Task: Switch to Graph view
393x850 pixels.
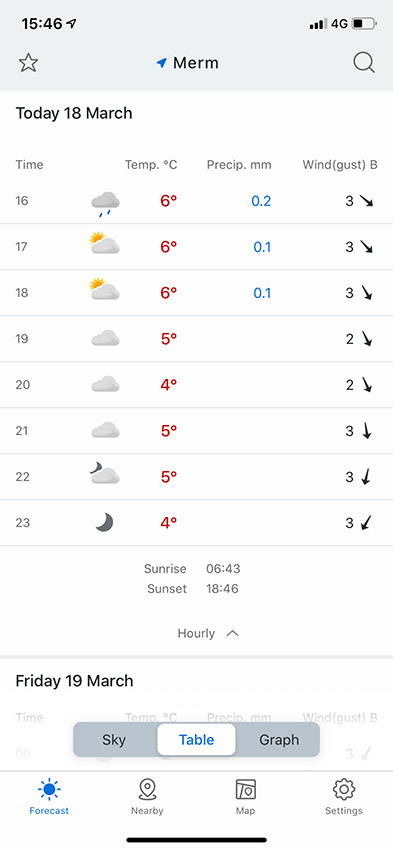Action: pyautogui.click(x=279, y=740)
